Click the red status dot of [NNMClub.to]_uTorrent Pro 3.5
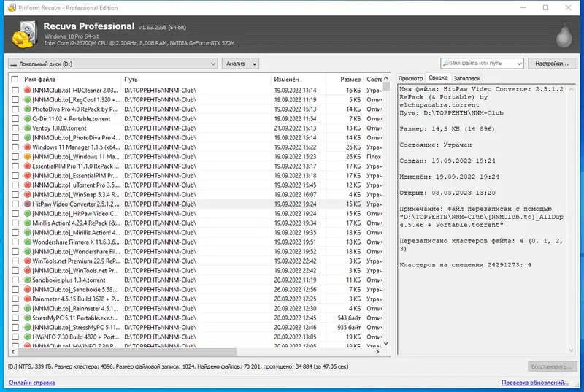The height and width of the screenshot is (392, 584). point(27,185)
